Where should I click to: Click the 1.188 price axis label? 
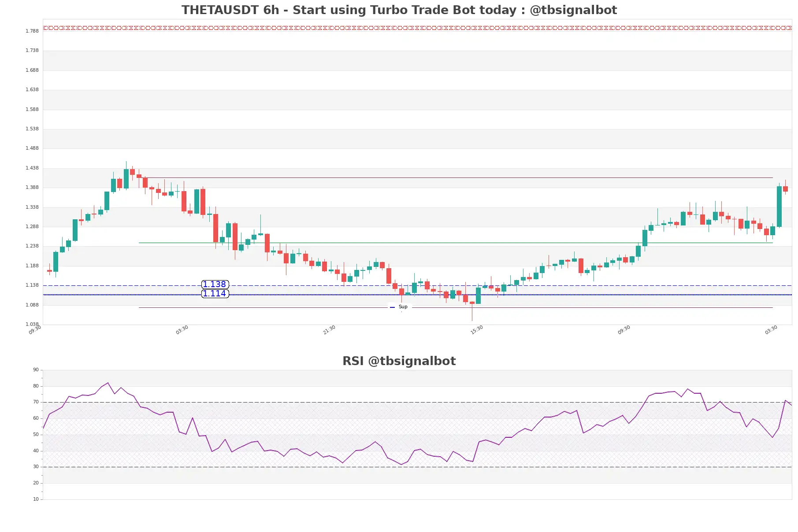point(32,266)
